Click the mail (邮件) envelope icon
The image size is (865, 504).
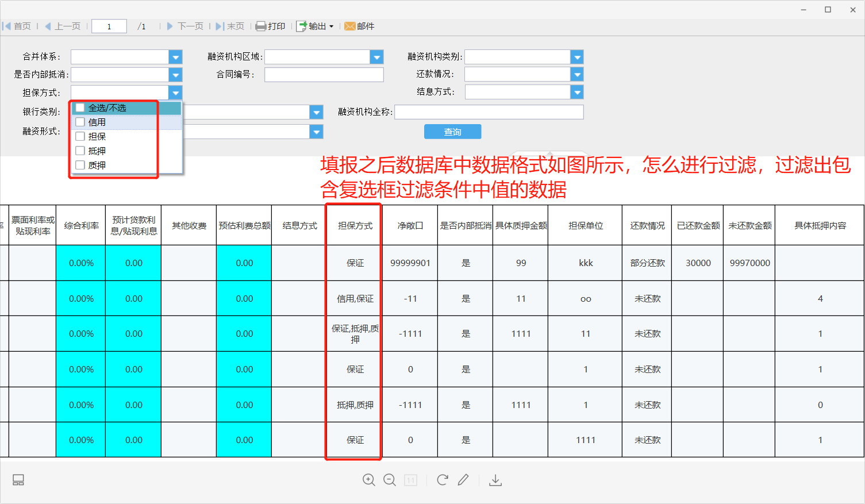pos(350,26)
